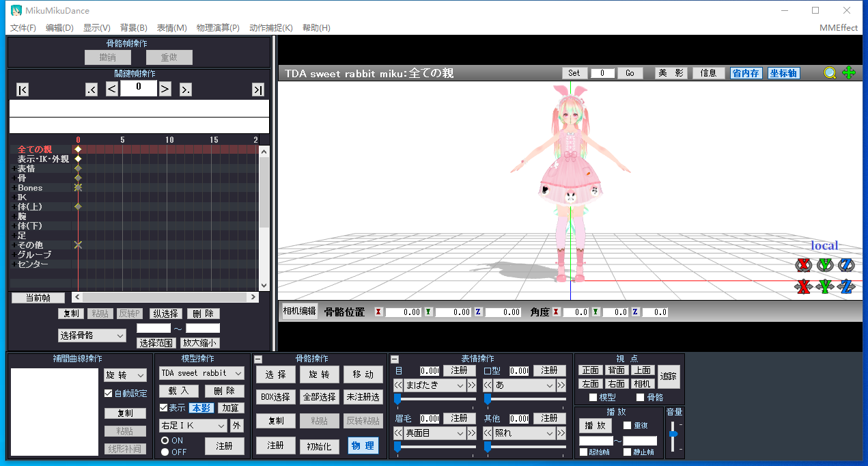Open the 右足ＩＫ dropdown
The height and width of the screenshot is (466, 868).
click(193, 426)
